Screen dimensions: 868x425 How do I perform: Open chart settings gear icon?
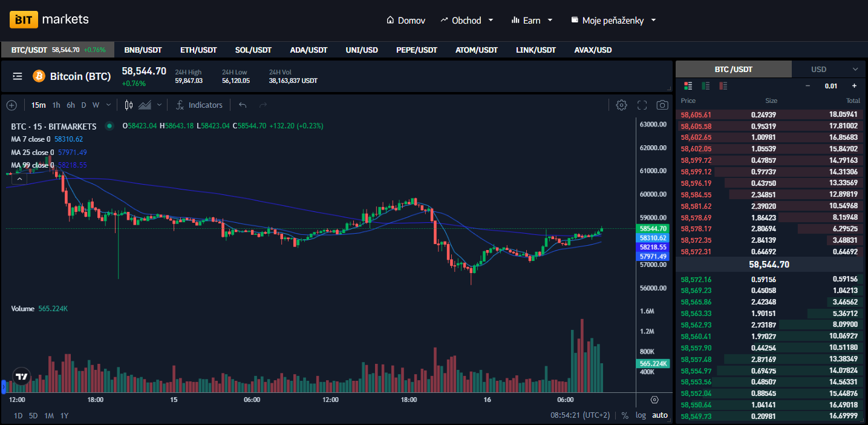coord(621,105)
